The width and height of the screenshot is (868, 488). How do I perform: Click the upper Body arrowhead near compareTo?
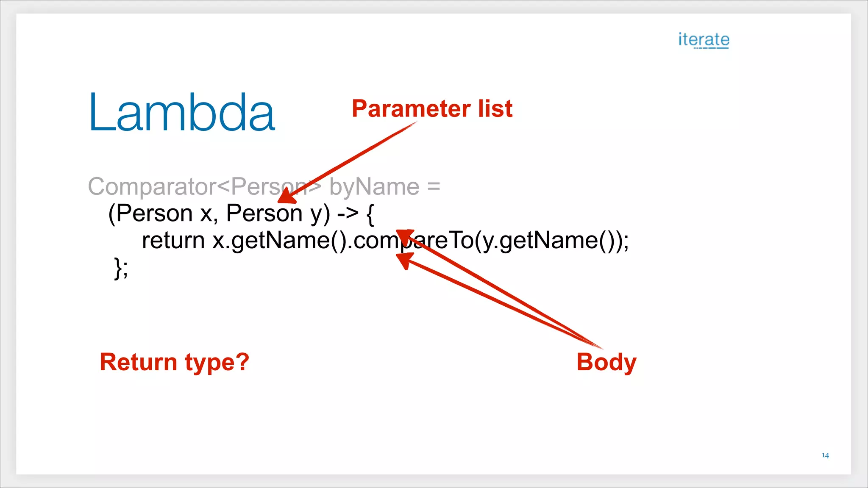click(406, 237)
